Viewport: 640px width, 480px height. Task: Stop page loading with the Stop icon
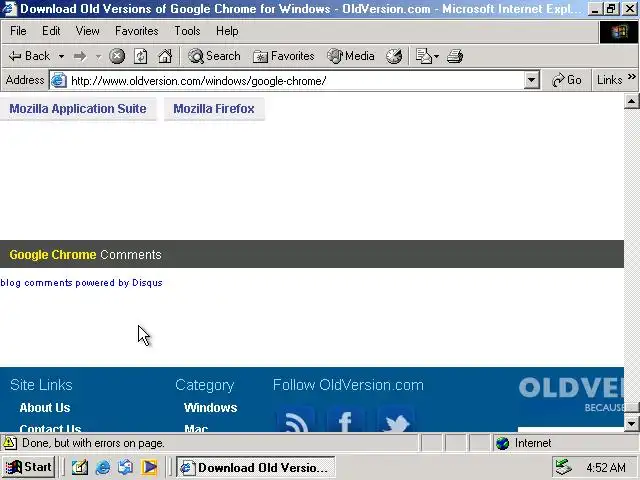click(x=117, y=56)
